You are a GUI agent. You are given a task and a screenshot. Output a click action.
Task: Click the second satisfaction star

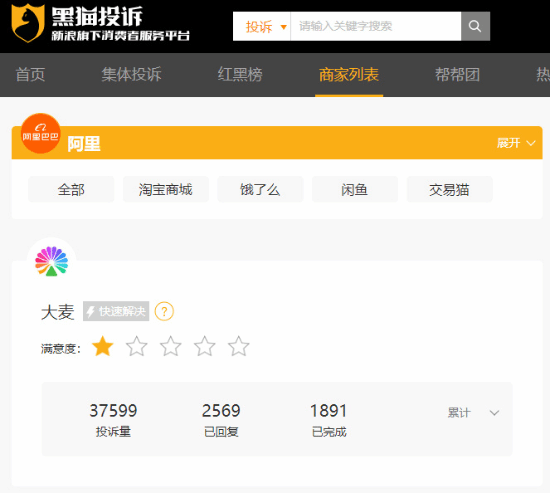136,346
